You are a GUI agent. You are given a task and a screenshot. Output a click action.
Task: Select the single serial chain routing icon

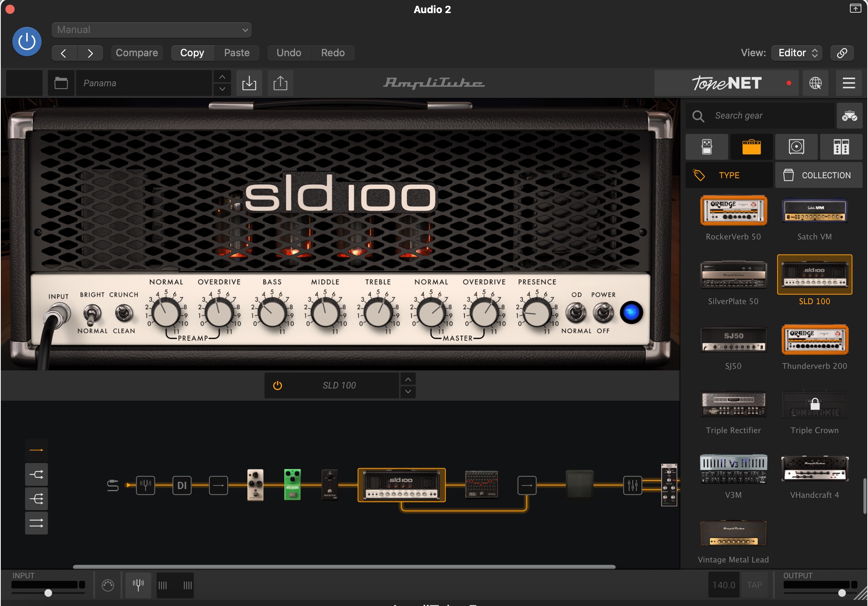[x=37, y=450]
